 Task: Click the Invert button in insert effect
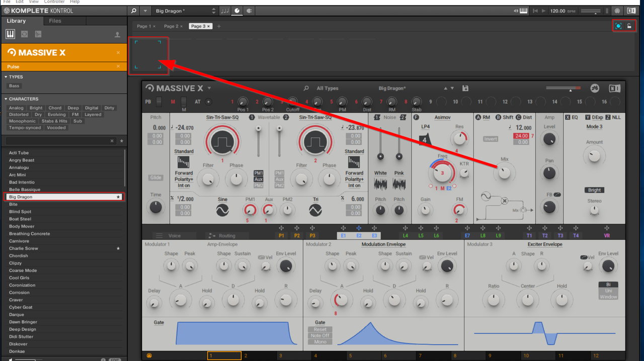(491, 139)
